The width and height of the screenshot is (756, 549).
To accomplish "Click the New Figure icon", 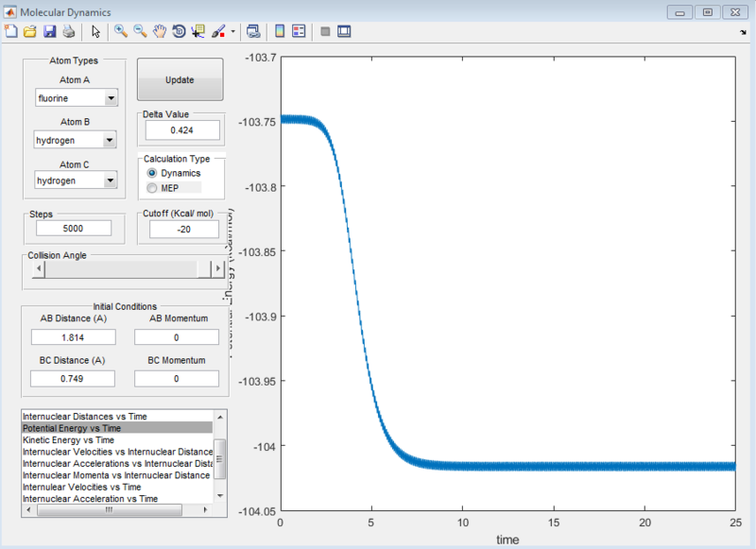I will click(x=11, y=31).
